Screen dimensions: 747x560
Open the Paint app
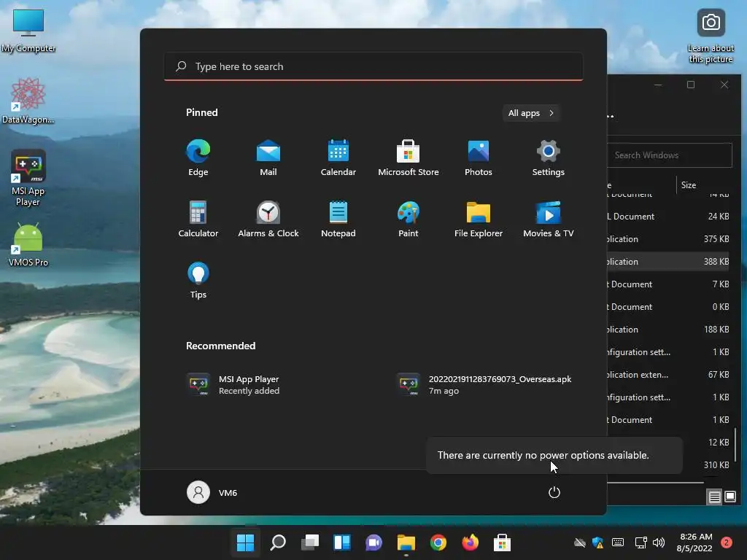[409, 219]
